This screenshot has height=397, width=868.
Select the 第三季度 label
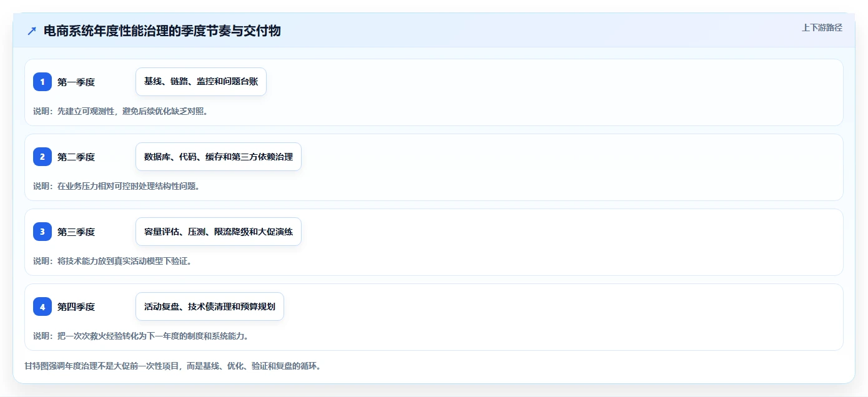point(76,232)
